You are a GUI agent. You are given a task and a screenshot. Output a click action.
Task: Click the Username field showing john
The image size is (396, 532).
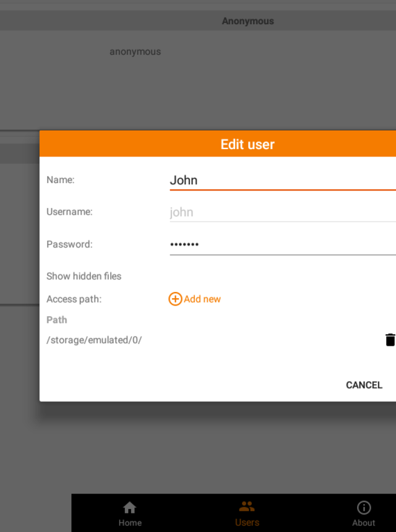pyautogui.click(x=282, y=212)
